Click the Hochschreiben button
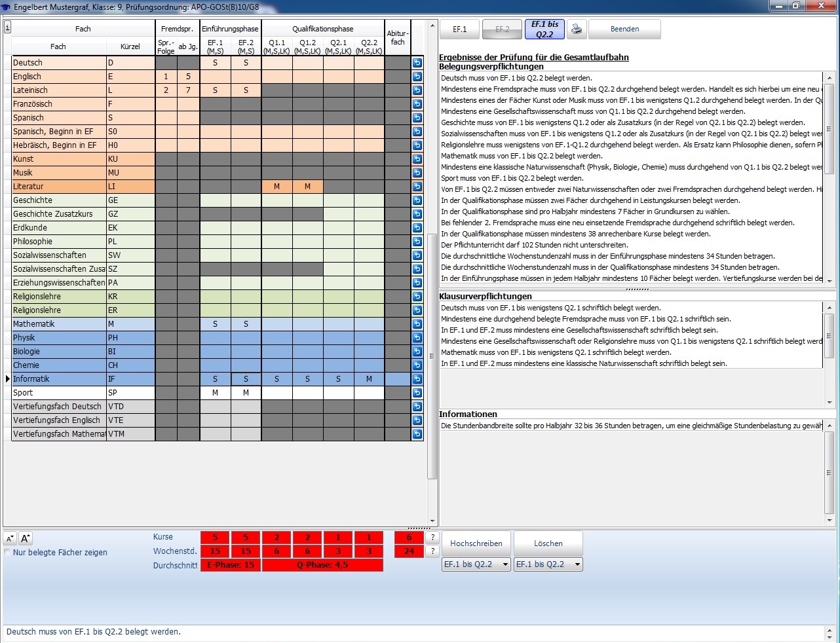 pos(476,543)
